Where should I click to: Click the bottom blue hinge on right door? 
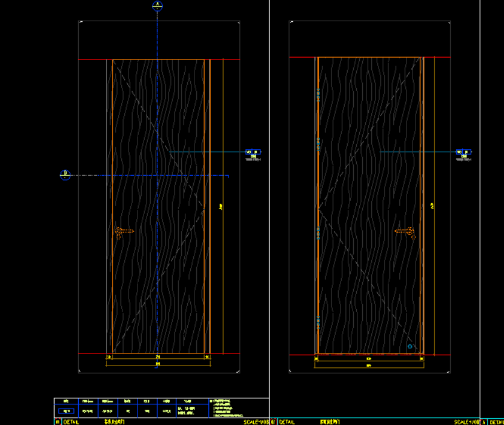point(318,321)
